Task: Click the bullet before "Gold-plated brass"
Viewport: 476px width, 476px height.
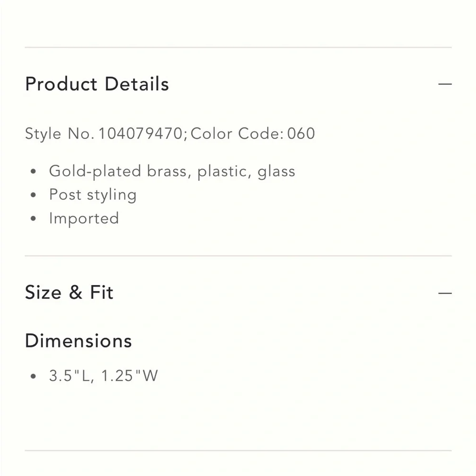Action: pos(33,172)
